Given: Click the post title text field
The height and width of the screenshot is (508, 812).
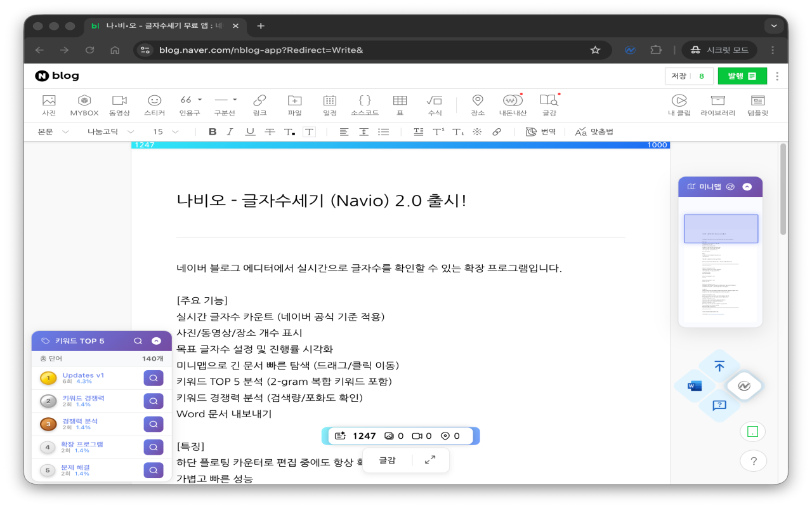Looking at the screenshot, I should click(400, 201).
